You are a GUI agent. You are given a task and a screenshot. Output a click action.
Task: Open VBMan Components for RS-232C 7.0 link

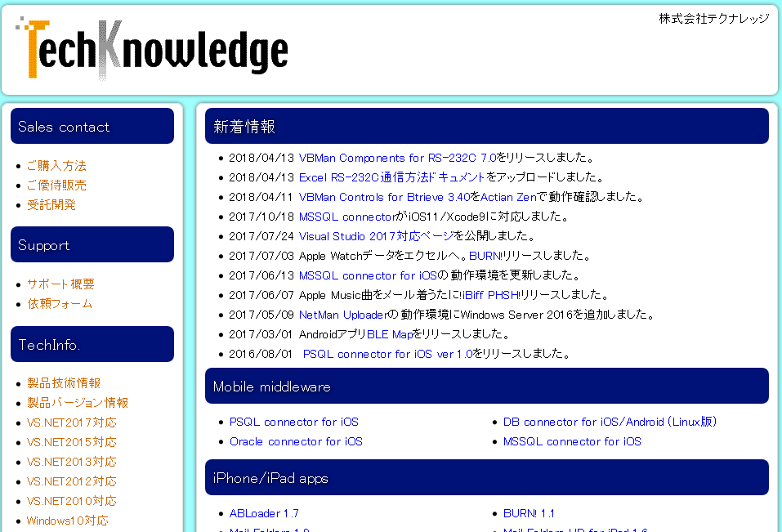tap(397, 158)
